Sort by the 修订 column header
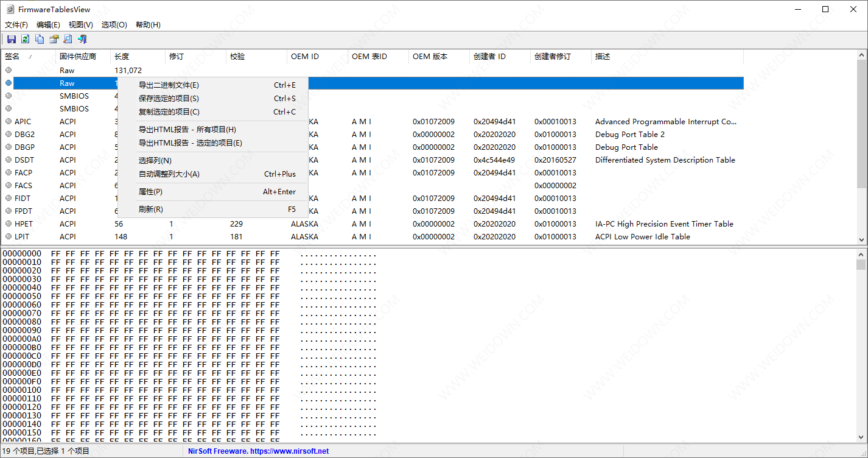The image size is (868, 458). [x=196, y=57]
